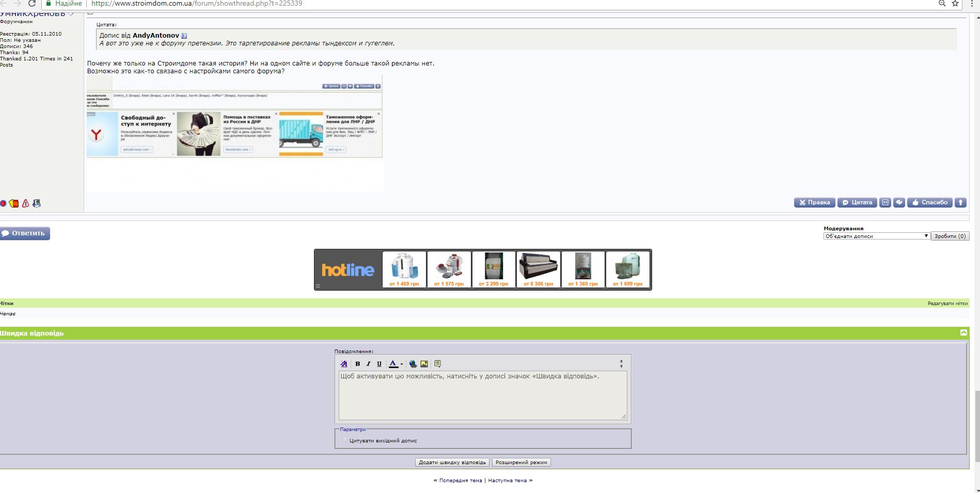Image resolution: width=980 pixels, height=493 pixels.
Task: Submit with Додати швидку відповідь button
Action: coord(452,462)
